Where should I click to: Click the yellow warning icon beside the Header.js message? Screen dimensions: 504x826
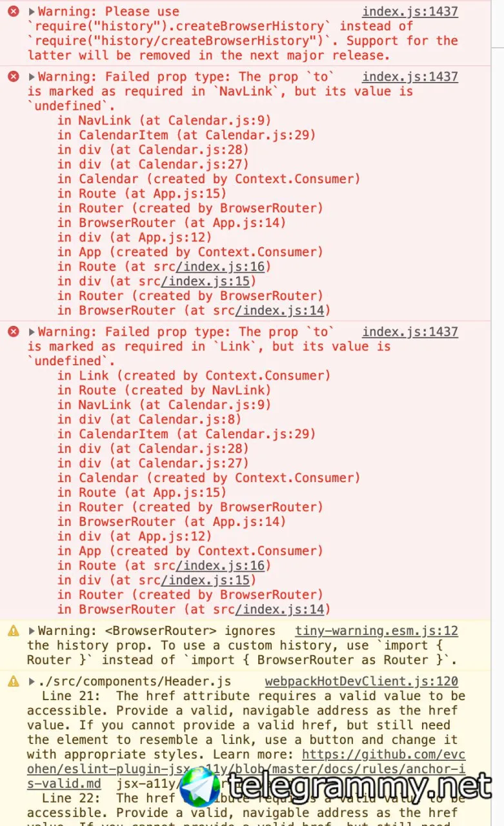[x=13, y=681]
